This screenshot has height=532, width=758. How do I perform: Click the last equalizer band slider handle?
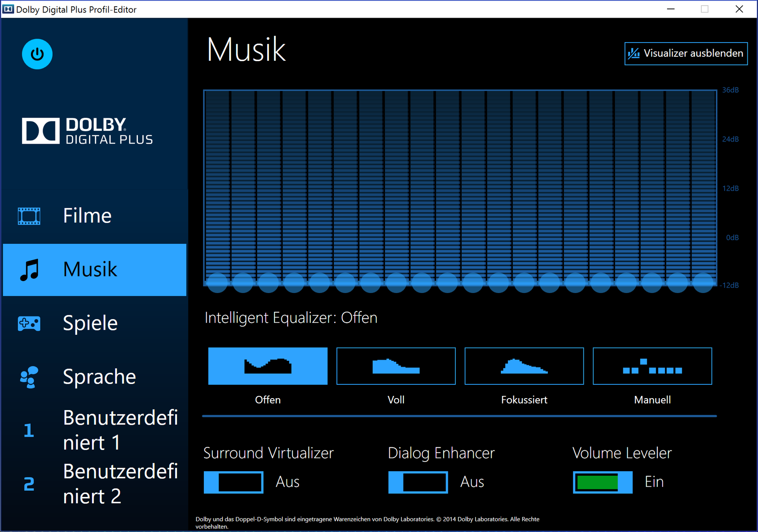(703, 282)
